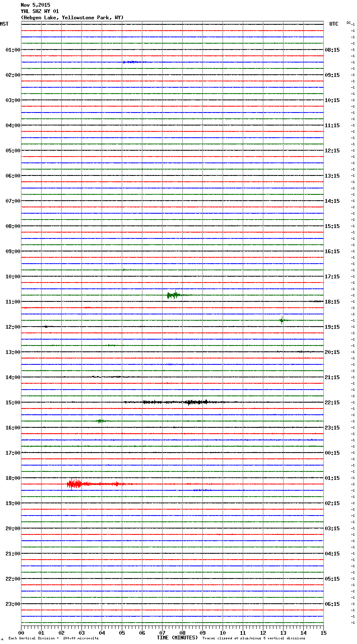
Task: Click the '08:15' UTC time label
Action: (x=332, y=50)
